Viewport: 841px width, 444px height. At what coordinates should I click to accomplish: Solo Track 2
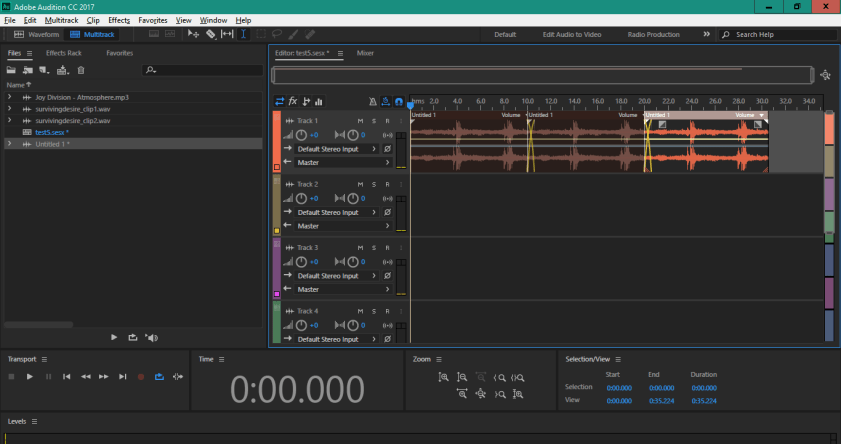click(373, 184)
